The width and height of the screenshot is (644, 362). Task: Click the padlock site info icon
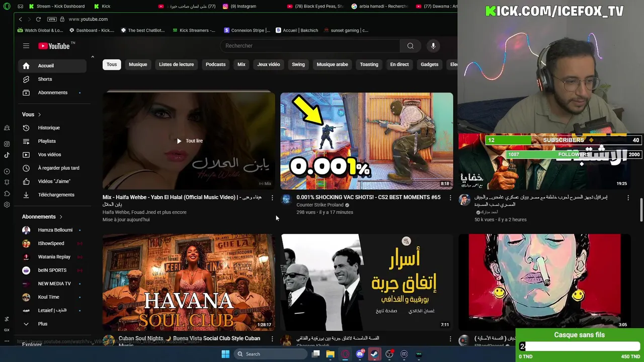(x=62, y=19)
